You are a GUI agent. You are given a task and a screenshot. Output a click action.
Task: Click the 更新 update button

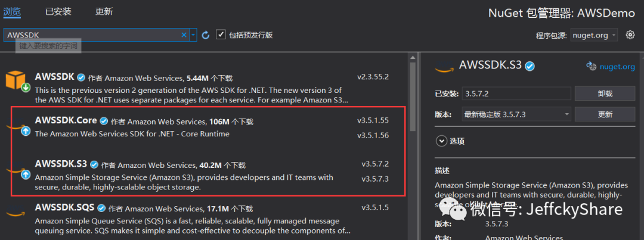click(605, 114)
